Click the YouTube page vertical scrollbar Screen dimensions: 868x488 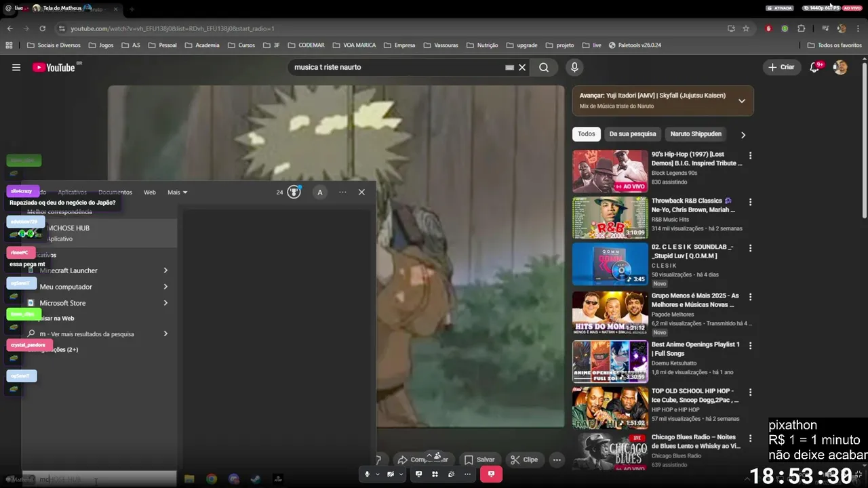coord(864,139)
